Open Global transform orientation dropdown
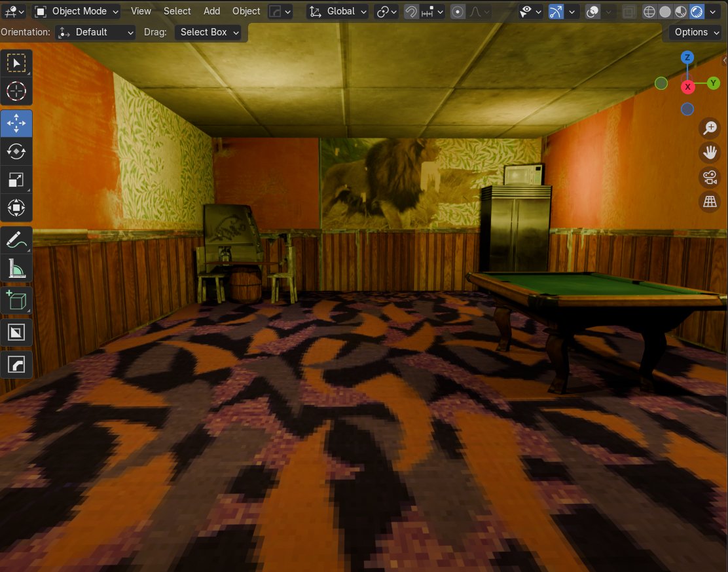 (338, 11)
